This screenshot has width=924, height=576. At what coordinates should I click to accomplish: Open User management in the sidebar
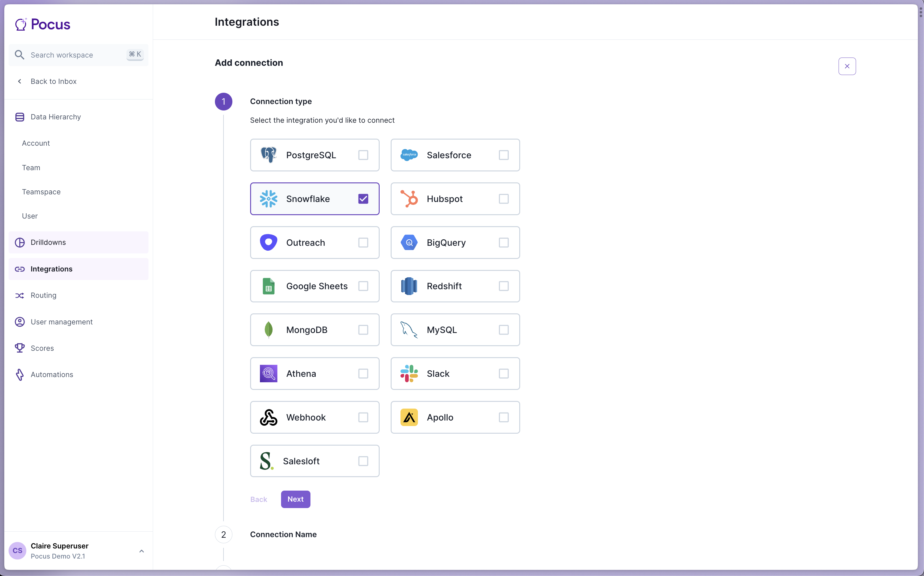click(61, 322)
